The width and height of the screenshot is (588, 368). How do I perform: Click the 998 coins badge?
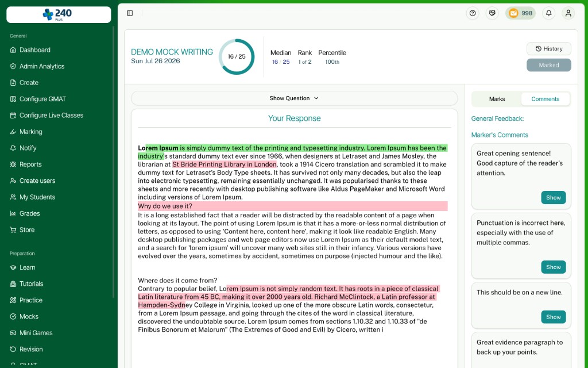(520, 13)
